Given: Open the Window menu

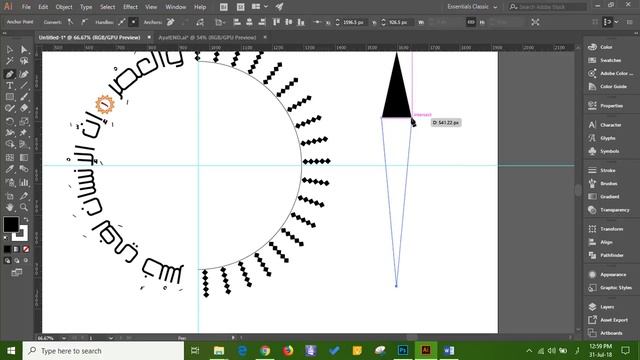Looking at the screenshot, I should pos(176,7).
